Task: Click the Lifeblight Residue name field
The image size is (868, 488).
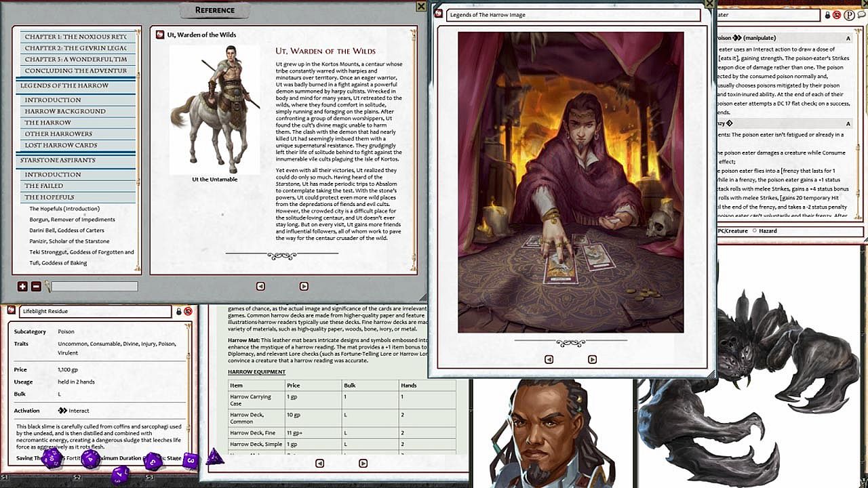Action: (95, 311)
